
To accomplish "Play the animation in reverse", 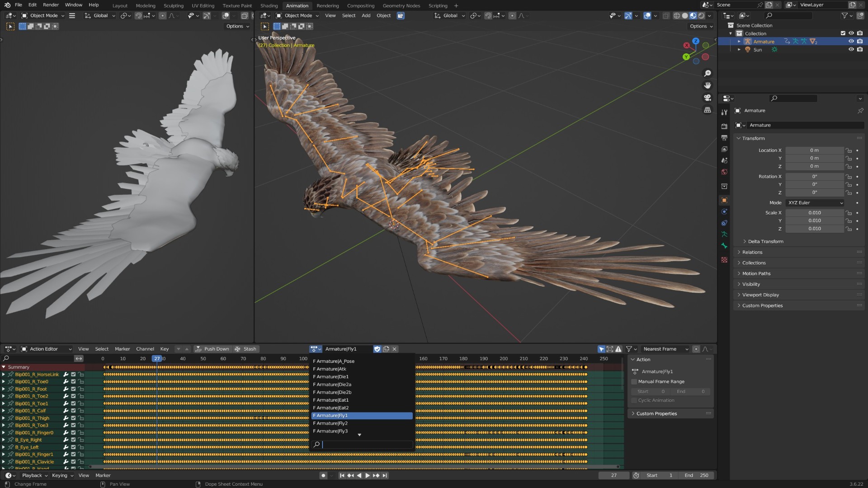I will (359, 475).
